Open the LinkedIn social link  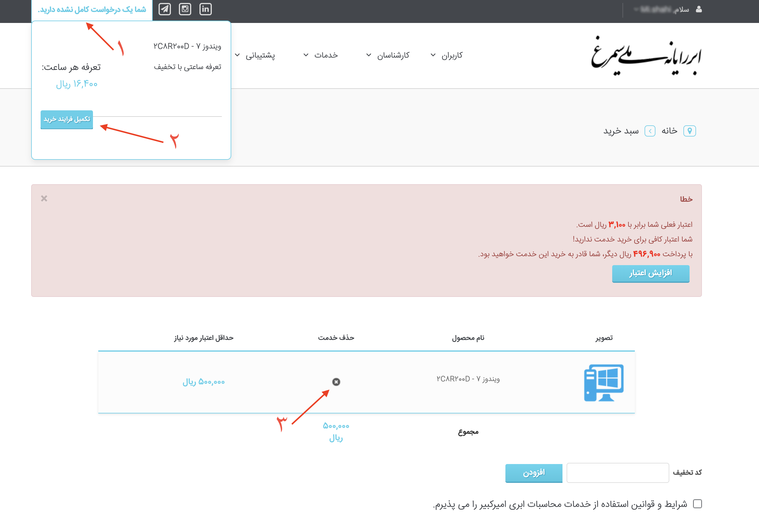point(205,9)
